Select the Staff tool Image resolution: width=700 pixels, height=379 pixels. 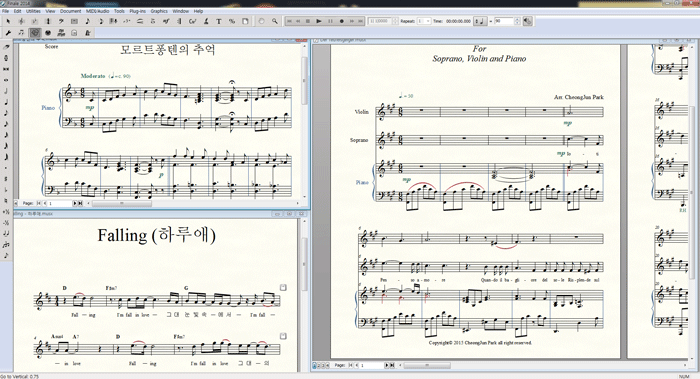point(21,21)
